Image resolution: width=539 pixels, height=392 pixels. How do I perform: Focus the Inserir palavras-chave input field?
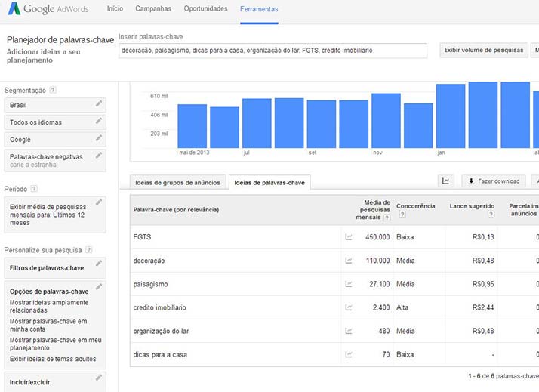[x=273, y=51]
